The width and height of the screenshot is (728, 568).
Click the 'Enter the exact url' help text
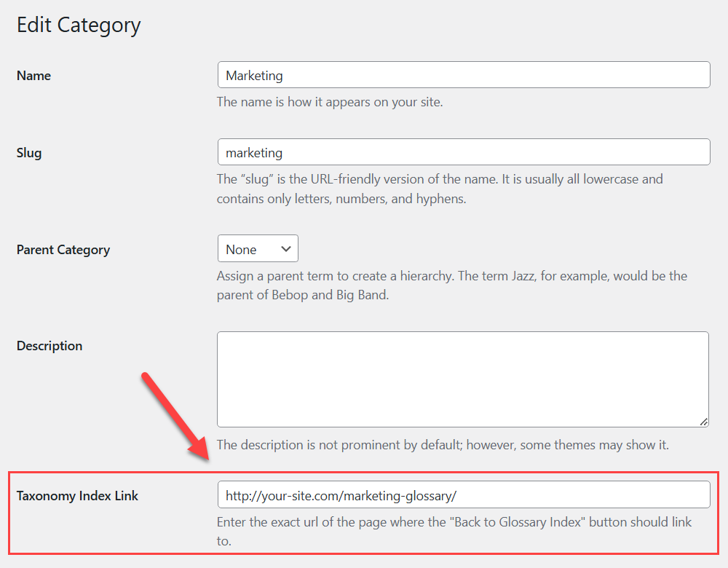tap(454, 532)
